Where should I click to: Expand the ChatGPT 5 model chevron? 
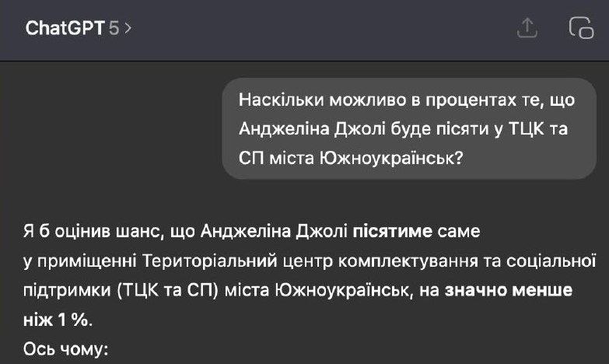pyautogui.click(x=128, y=28)
